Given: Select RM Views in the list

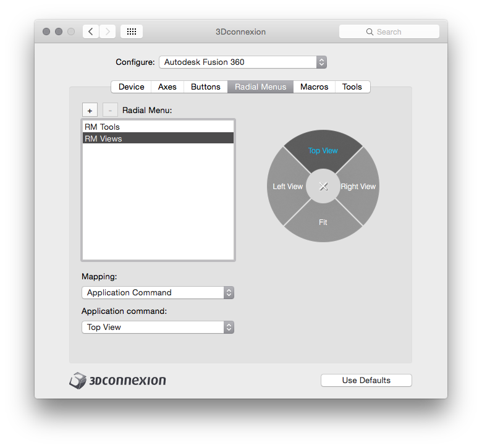Looking at the screenshot, I should pyautogui.click(x=158, y=138).
